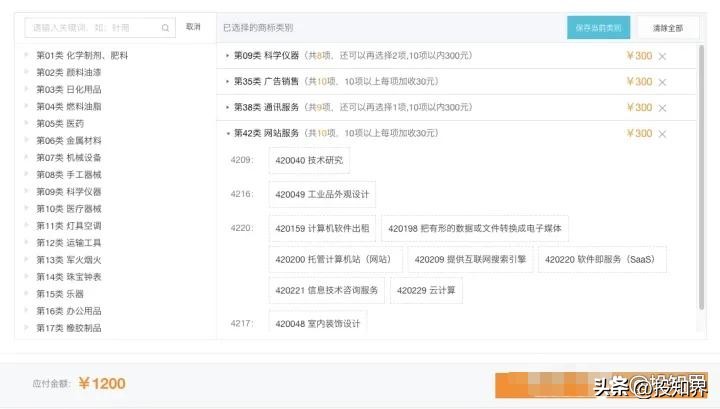Click the search magnifier icon

click(x=165, y=28)
